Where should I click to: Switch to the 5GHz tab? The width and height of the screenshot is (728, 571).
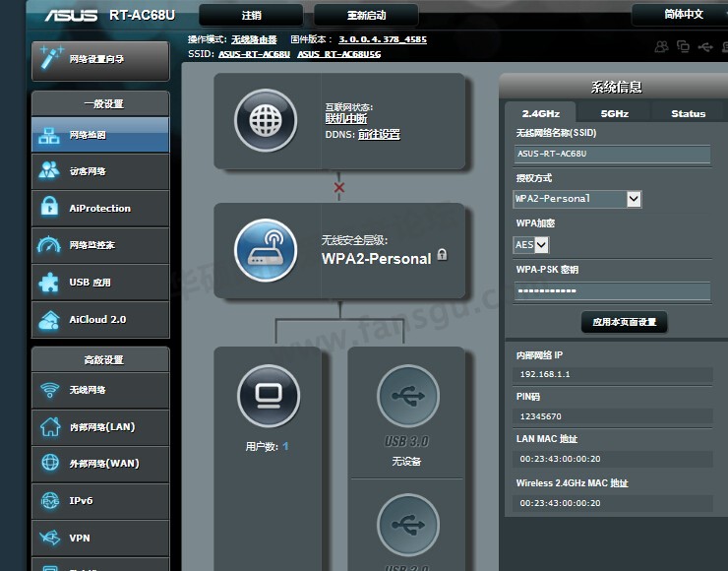614,114
